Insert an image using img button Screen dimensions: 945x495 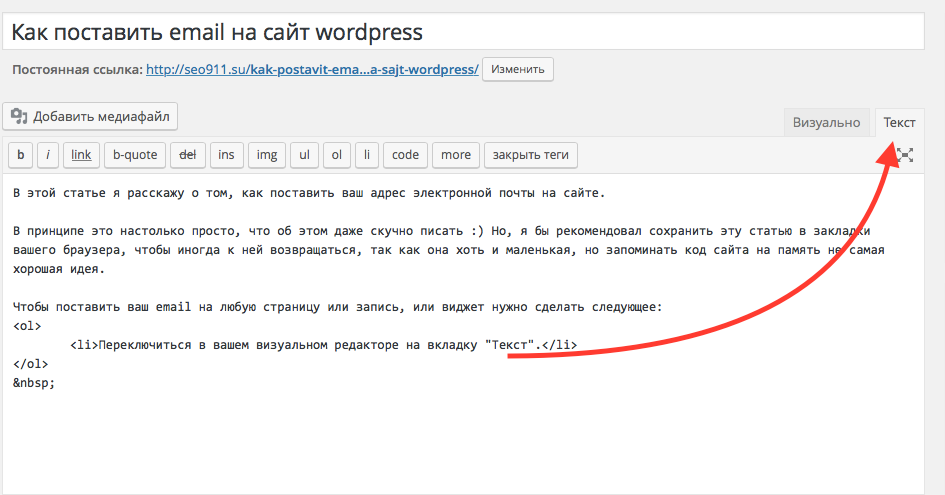point(266,155)
